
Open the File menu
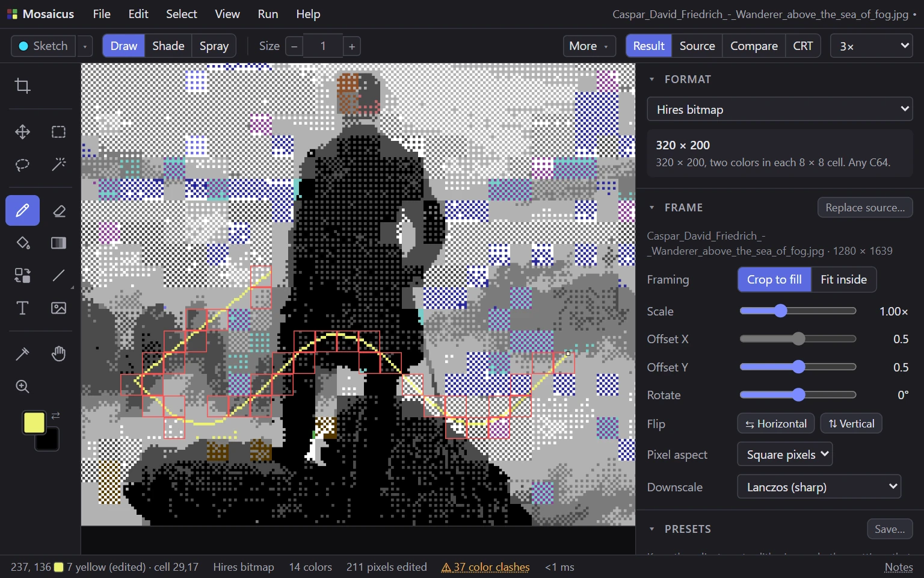102,14
